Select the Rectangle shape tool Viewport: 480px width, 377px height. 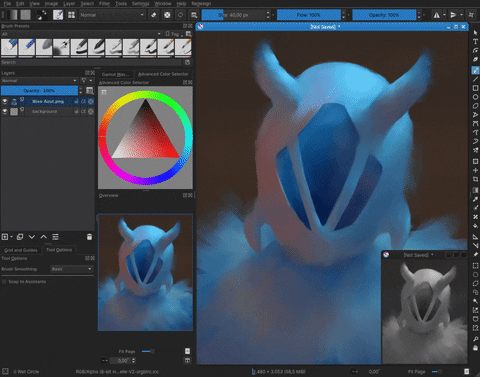pos(475,88)
